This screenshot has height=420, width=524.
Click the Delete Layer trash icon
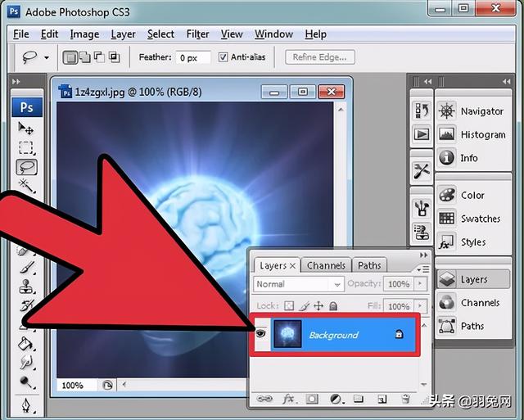pyautogui.click(x=406, y=399)
